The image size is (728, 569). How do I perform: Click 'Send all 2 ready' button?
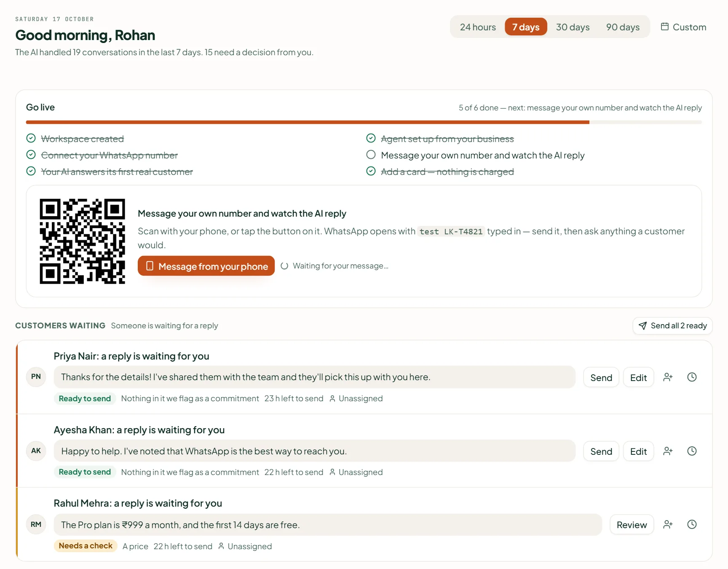coord(672,326)
